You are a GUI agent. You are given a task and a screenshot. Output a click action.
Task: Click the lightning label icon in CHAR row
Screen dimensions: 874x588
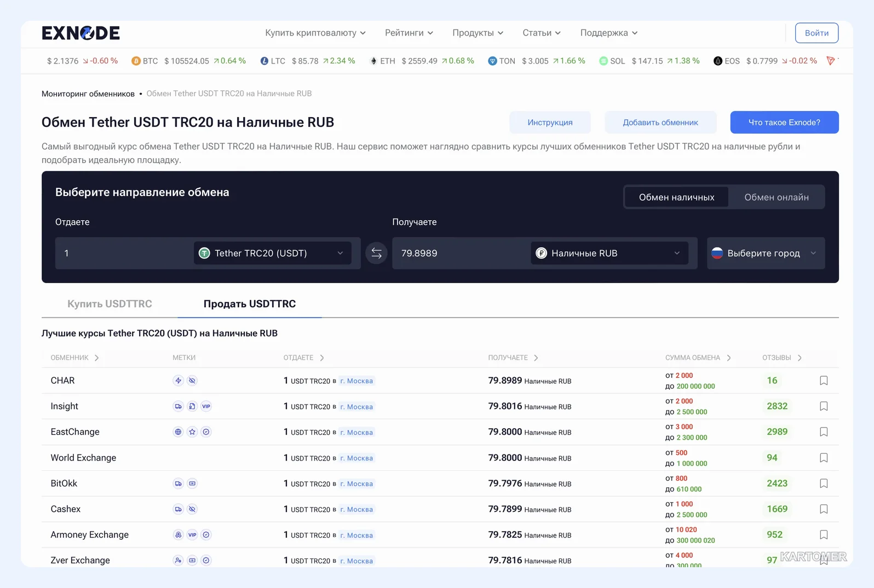(178, 381)
